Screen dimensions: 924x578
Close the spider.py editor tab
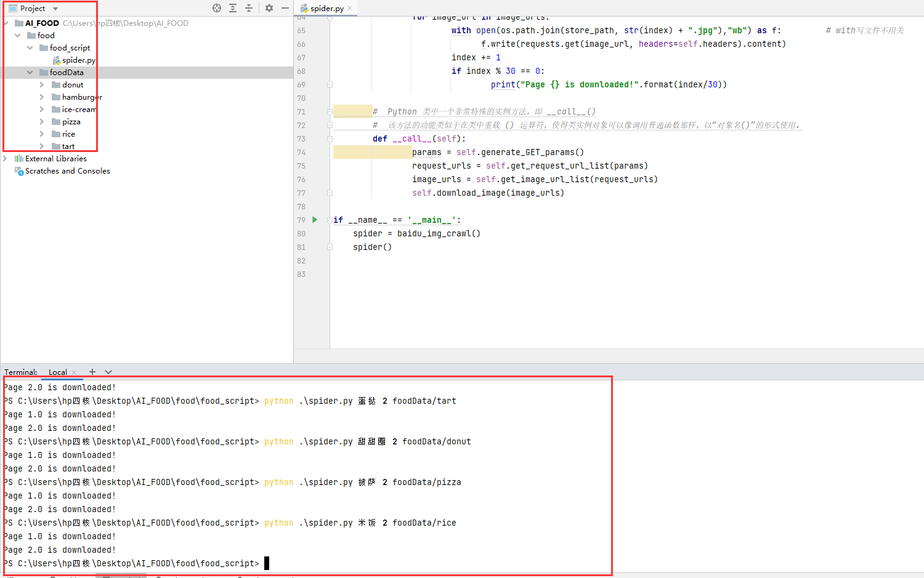(350, 8)
